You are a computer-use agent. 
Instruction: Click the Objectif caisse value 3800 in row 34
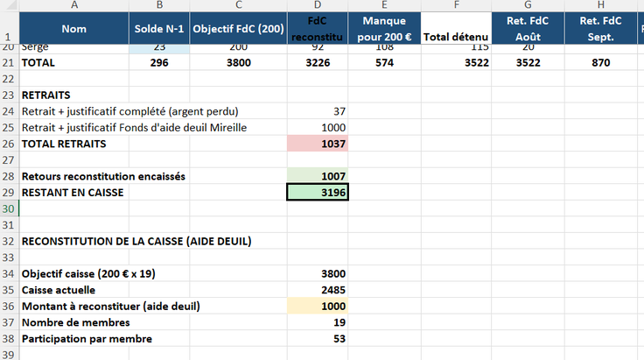[x=318, y=273]
